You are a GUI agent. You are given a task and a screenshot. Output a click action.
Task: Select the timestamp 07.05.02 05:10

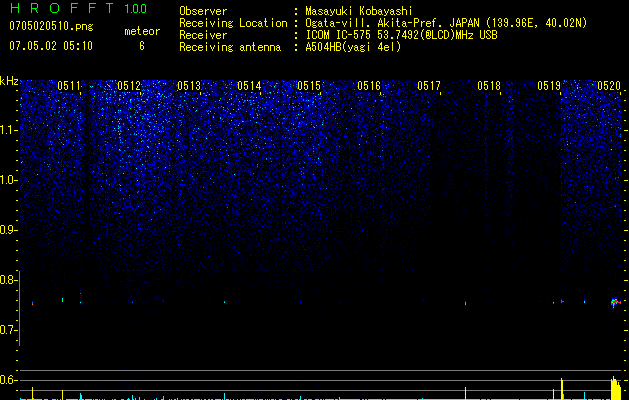coord(51,46)
